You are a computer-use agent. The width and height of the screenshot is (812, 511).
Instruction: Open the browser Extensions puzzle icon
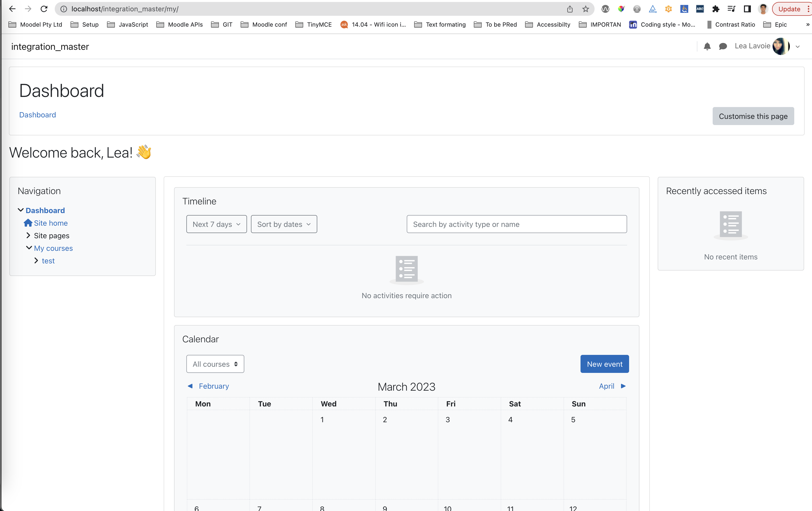point(716,9)
